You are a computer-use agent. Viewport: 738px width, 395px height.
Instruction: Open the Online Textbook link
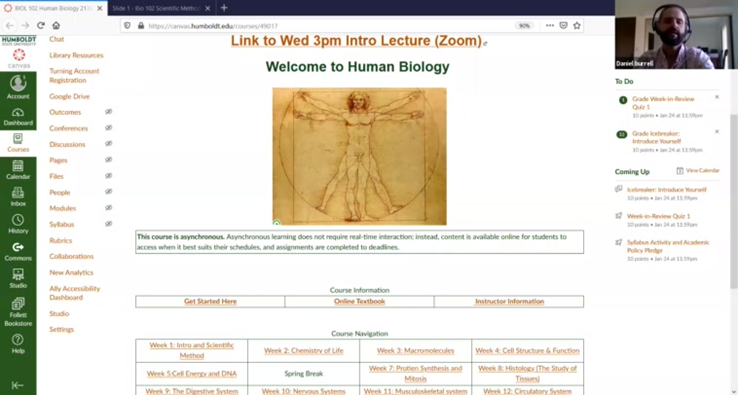(x=360, y=301)
